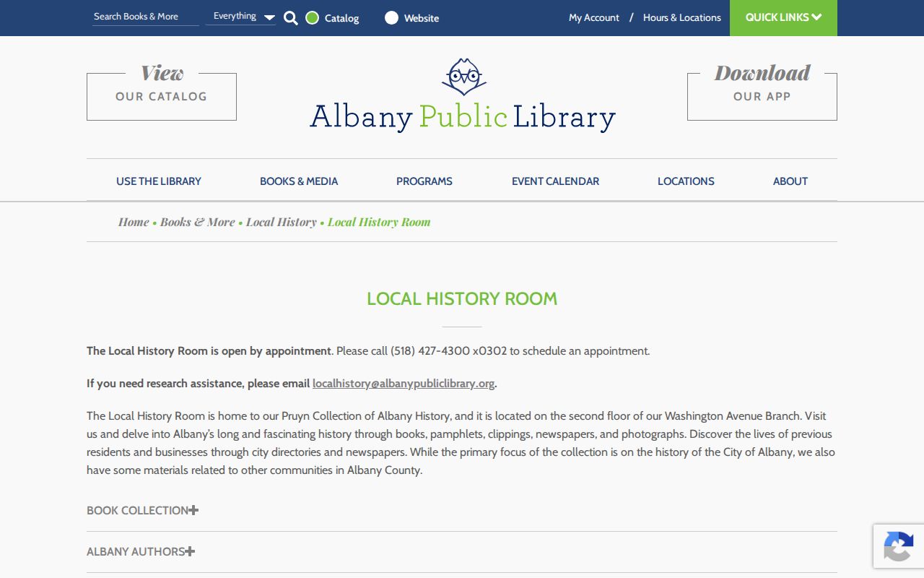Click the phone number (518) 427-4300 x0302
924x578 pixels.
(x=449, y=351)
